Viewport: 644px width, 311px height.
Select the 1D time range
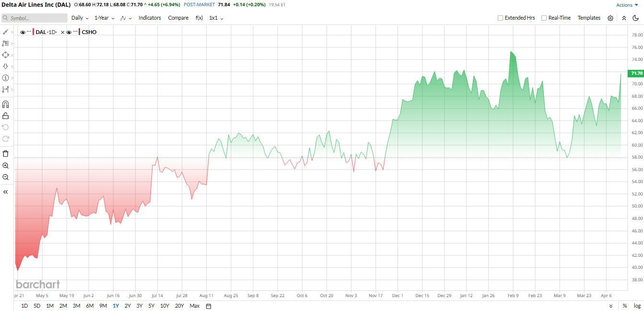tap(24, 306)
